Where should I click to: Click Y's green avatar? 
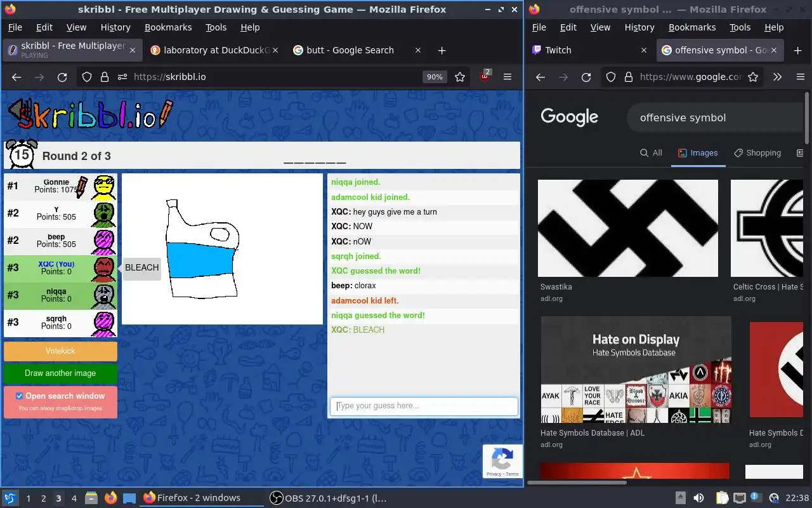(x=103, y=214)
